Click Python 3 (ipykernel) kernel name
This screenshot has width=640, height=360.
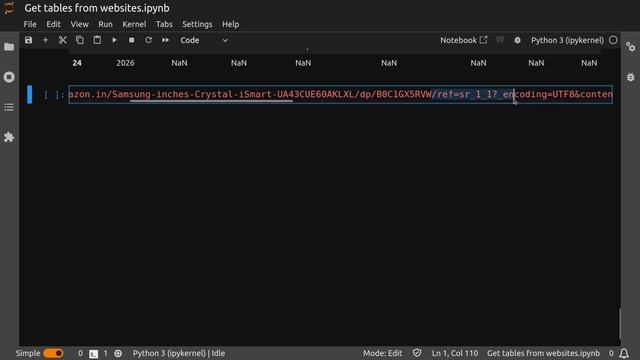click(x=567, y=40)
